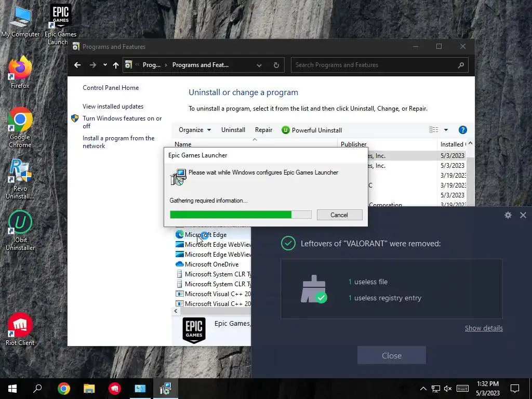Click Powerful Uninstall toolbar button
532x399 pixels.
312,130
